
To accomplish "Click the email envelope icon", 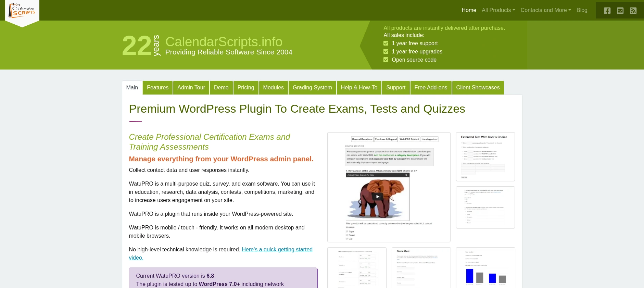I will (x=620, y=11).
